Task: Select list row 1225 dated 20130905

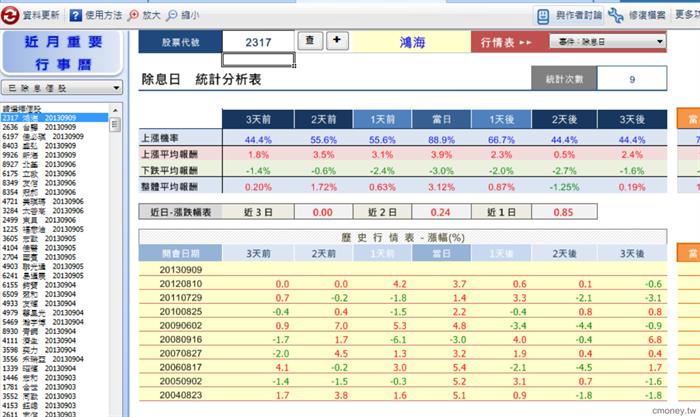Action: tap(54, 229)
